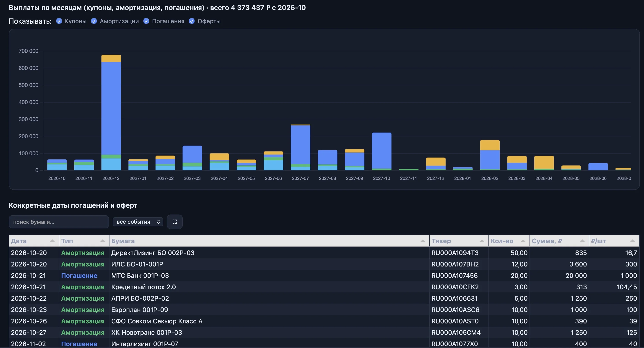
Task: Click the fullscreen expand icon button
Action: pyautogui.click(x=175, y=222)
